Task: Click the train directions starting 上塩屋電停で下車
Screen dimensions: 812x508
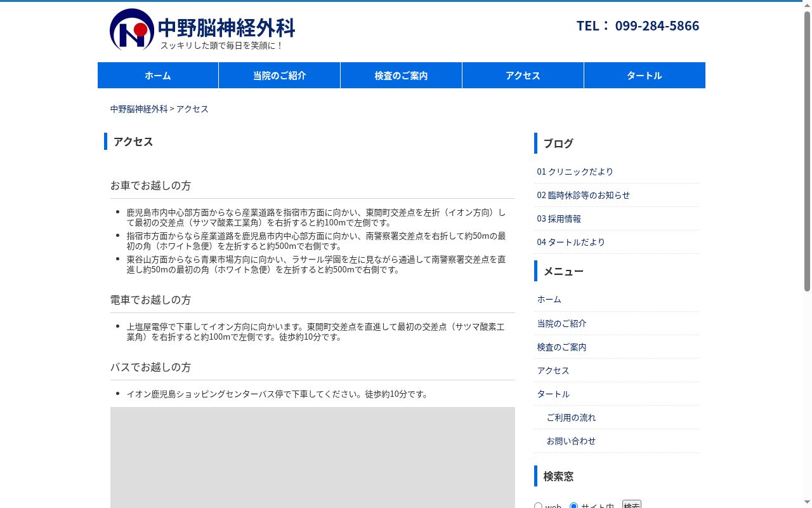Action: pos(315,332)
